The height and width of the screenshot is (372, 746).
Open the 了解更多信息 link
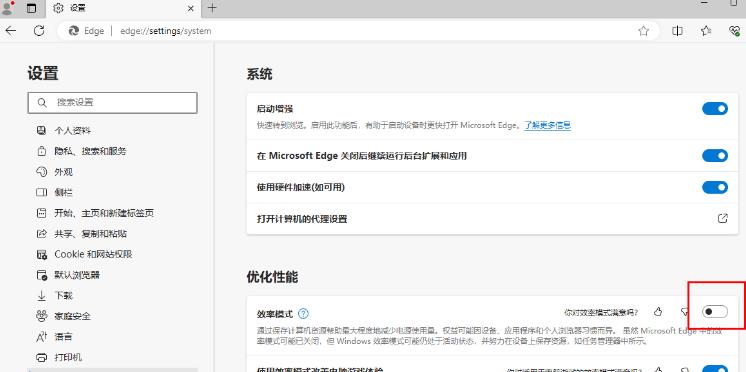pyautogui.click(x=548, y=126)
